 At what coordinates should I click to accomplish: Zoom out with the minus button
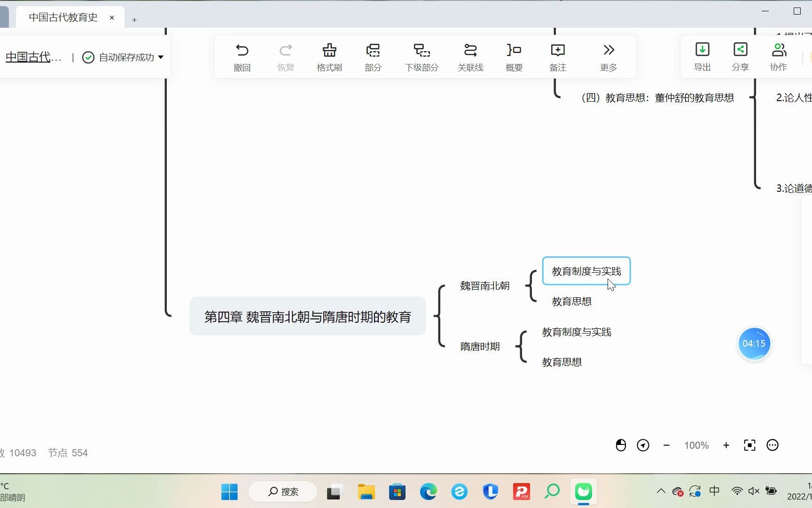point(666,445)
